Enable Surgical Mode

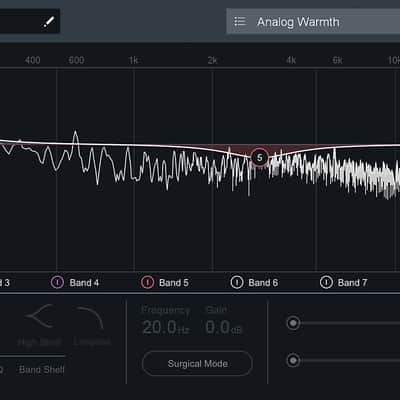tap(197, 363)
